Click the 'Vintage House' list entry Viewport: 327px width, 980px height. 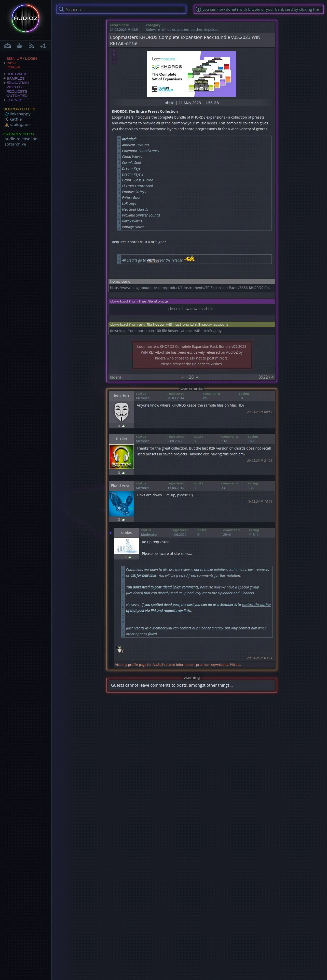(133, 227)
